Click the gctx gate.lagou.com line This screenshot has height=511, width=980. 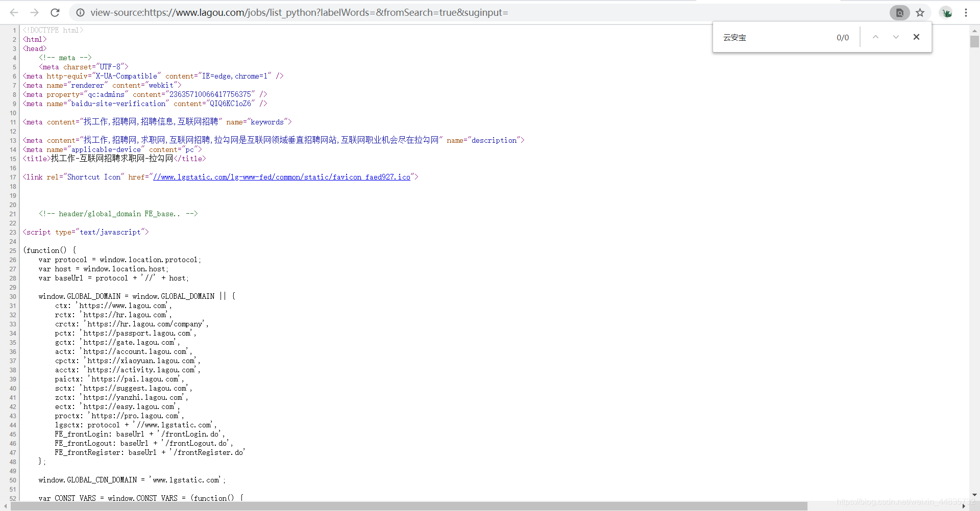(x=117, y=342)
